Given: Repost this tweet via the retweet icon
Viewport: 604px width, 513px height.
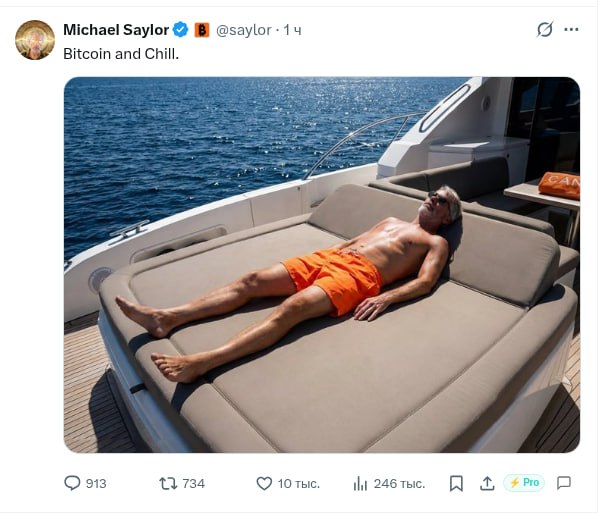Looking at the screenshot, I should (x=168, y=483).
